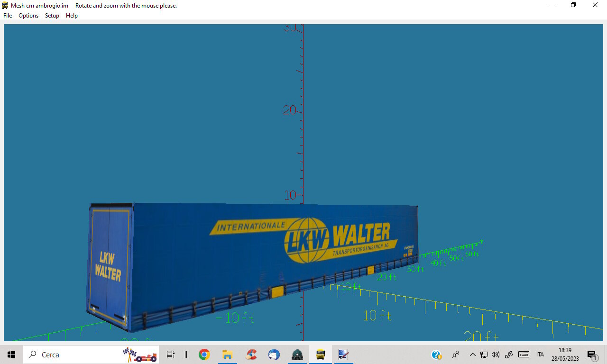Open the File menu
607x364 pixels.
pyautogui.click(x=8, y=16)
